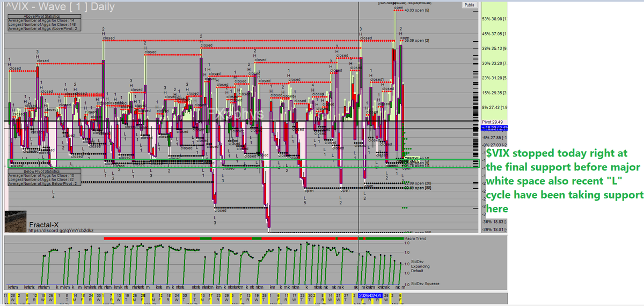Click the '45% 37.05' price level
644x306 pixels.
494,33
